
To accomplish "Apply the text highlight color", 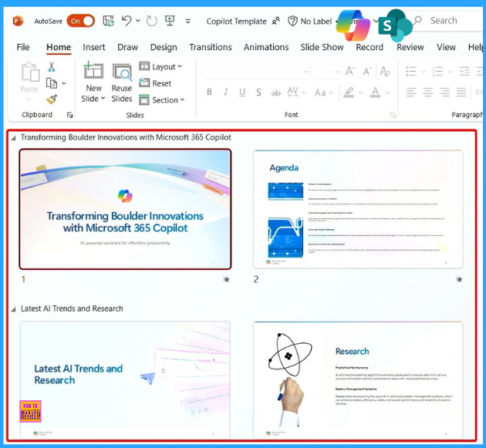I will pos(349,93).
